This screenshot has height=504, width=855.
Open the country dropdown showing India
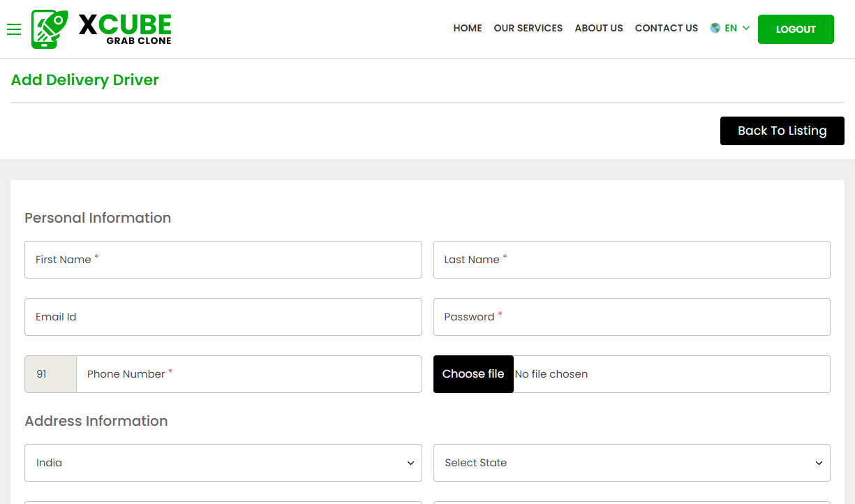click(223, 463)
